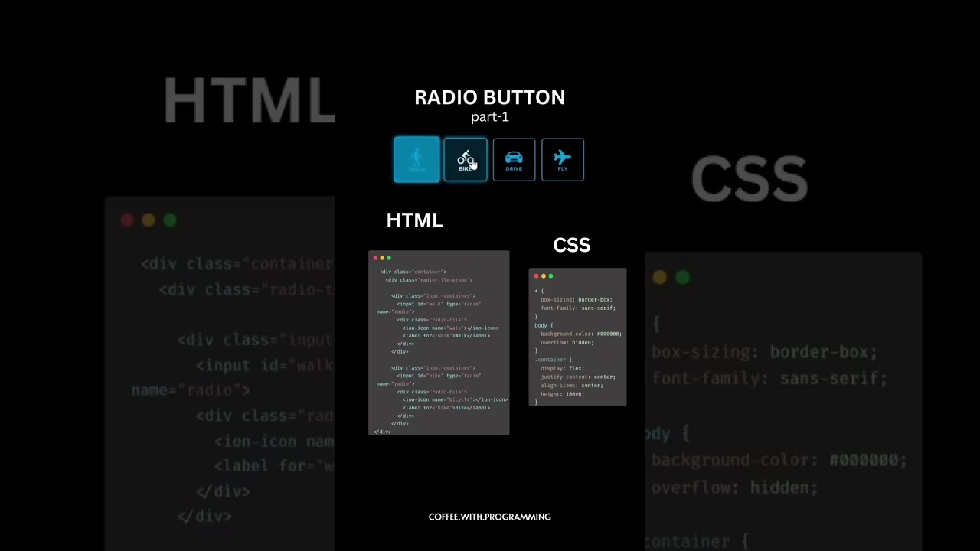Click 'radio-tile-group' div line in sharp HTML card
Viewport: 980px width, 551px height.
pyautogui.click(x=429, y=280)
